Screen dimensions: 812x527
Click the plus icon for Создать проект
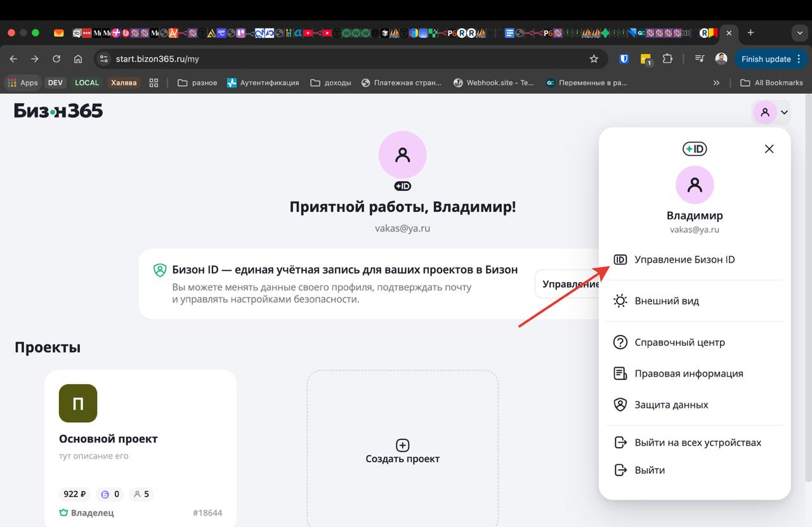coord(402,445)
